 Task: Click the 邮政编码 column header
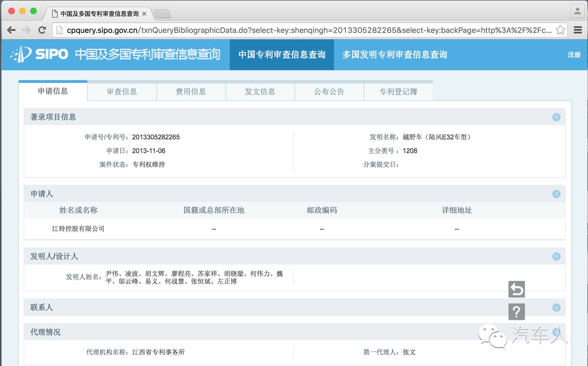pos(322,210)
